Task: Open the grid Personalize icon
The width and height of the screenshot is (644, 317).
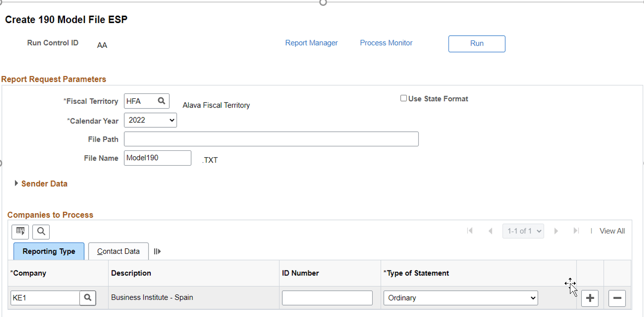Action: [x=20, y=232]
